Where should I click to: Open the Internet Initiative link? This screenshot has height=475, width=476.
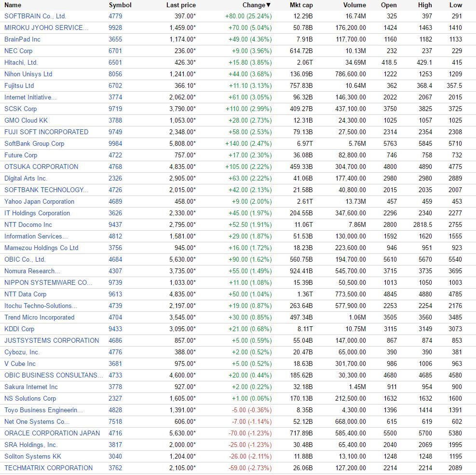click(x=30, y=97)
